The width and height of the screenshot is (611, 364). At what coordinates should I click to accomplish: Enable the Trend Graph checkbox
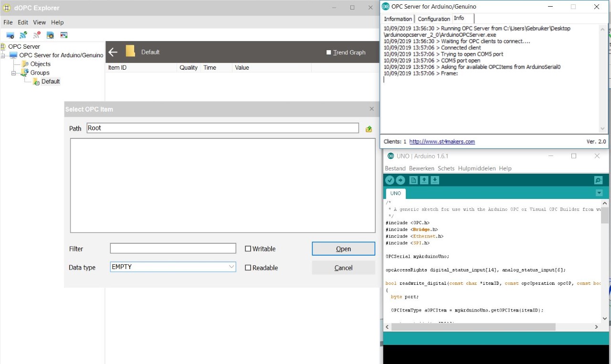[328, 52]
